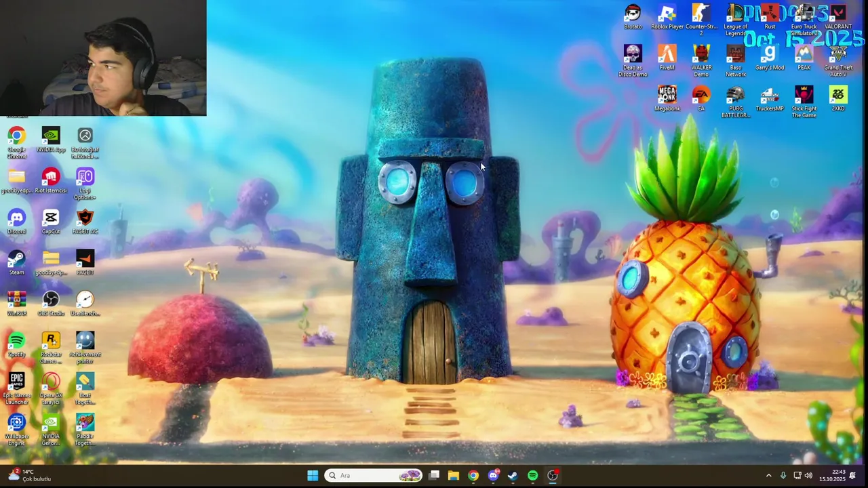The image size is (868, 488).
Task: Open the Windows Start menu
Action: pos(313,475)
